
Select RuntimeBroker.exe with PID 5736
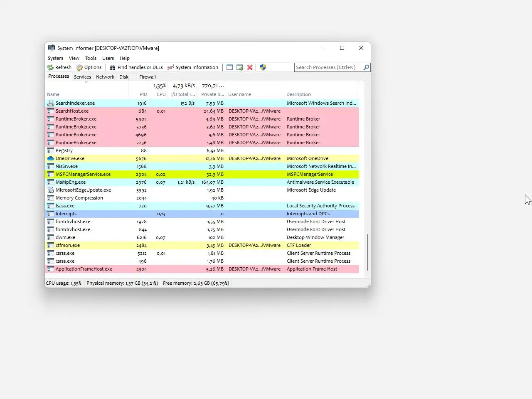[202, 127]
